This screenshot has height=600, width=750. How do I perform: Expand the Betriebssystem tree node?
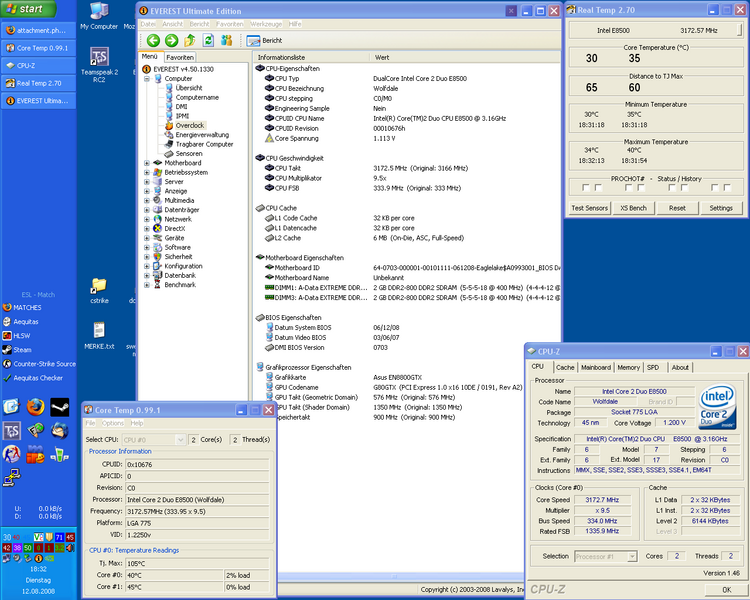[147, 172]
